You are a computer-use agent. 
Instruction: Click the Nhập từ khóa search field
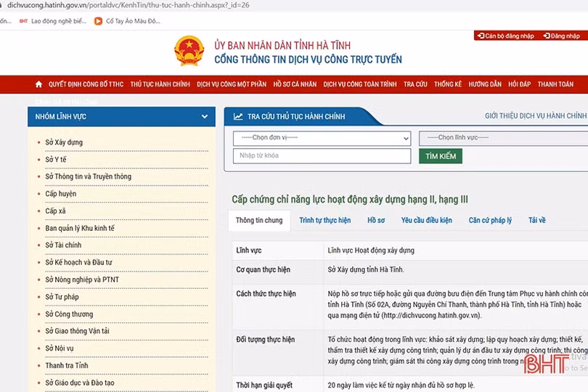coord(322,155)
